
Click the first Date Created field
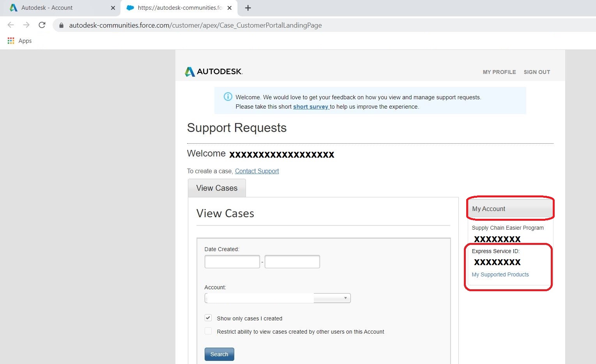click(232, 261)
